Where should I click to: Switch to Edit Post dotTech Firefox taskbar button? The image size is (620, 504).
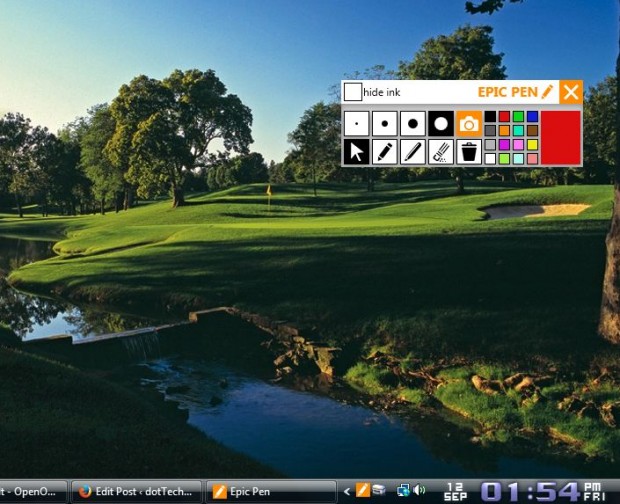(x=136, y=491)
